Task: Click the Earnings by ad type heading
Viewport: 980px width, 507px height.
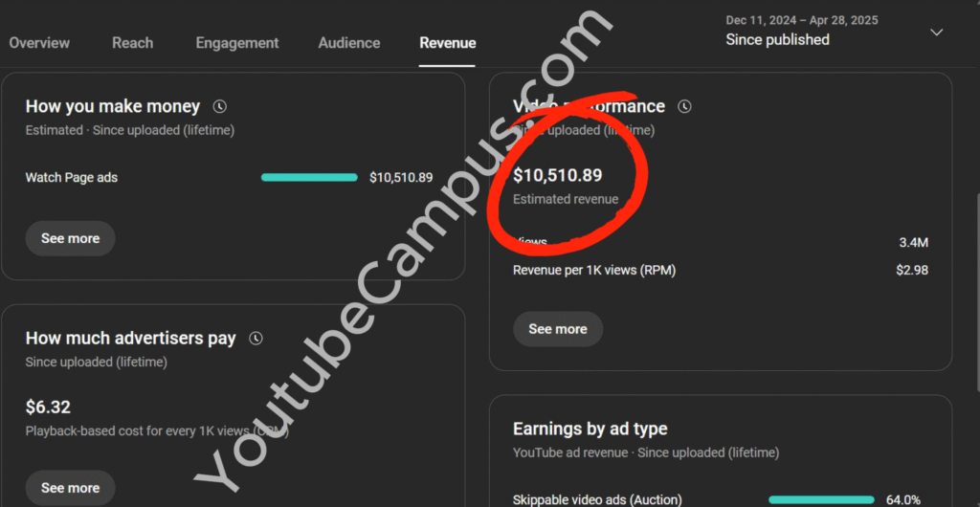Action: (590, 429)
